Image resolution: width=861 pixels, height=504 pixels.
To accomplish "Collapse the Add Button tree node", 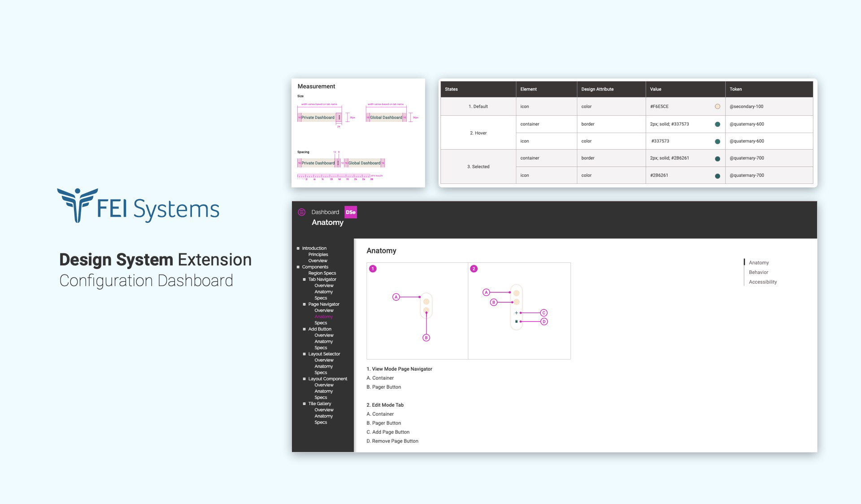I will [304, 329].
